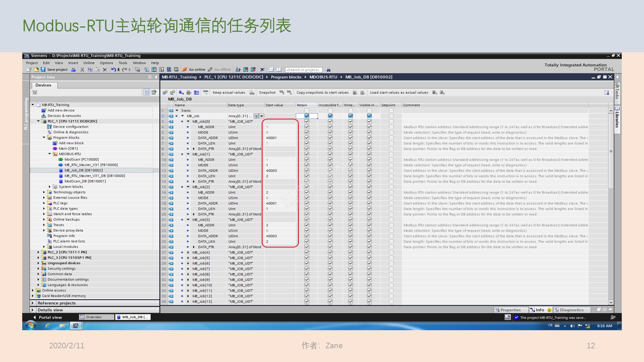
Task: Click the Delete X toolbar icon
Action: [105, 69]
